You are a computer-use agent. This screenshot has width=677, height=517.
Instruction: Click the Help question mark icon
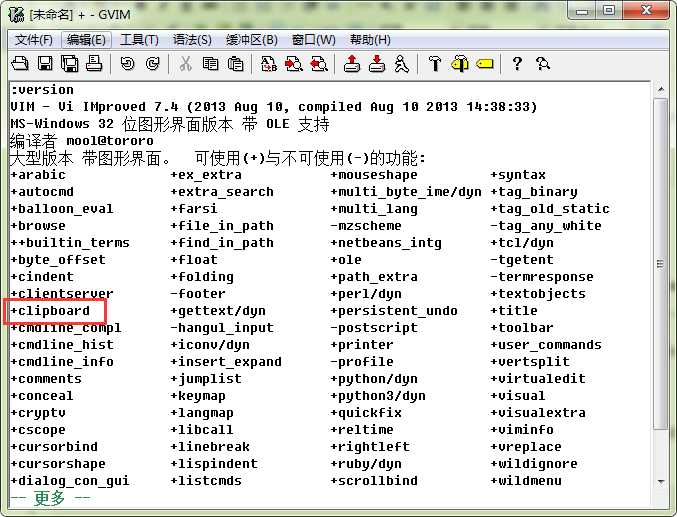(517, 64)
